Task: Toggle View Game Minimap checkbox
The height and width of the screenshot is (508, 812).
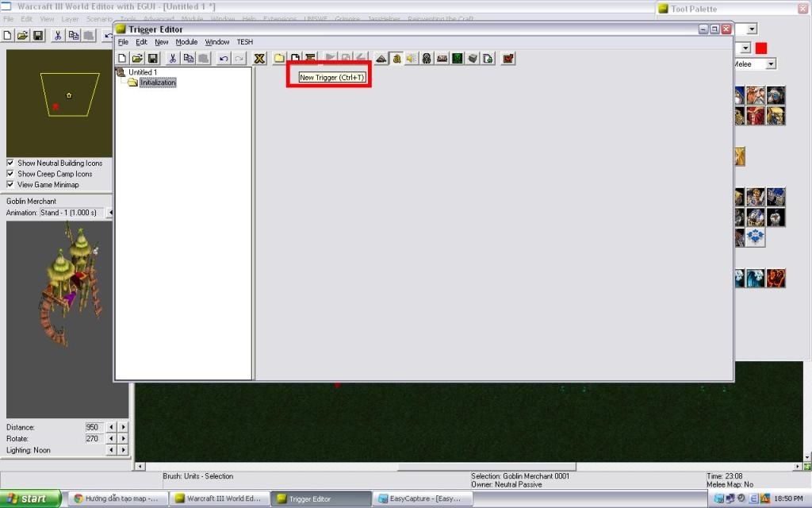Action: [10, 184]
